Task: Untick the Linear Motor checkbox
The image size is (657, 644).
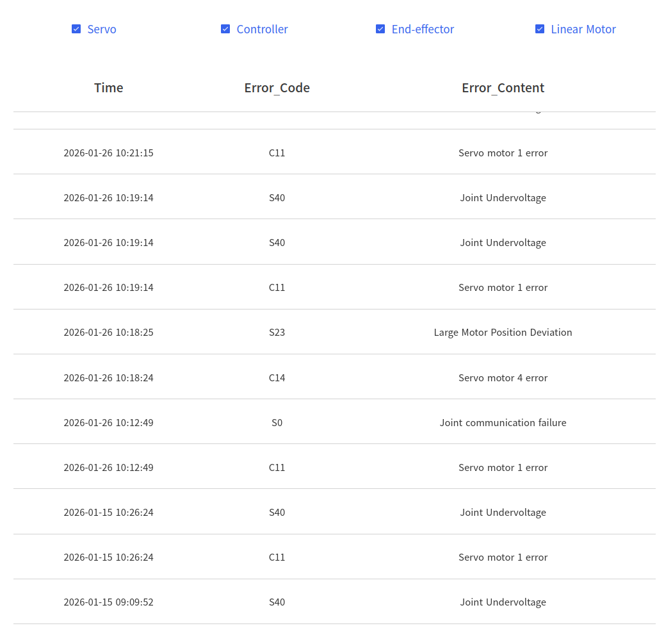Action: 540,29
